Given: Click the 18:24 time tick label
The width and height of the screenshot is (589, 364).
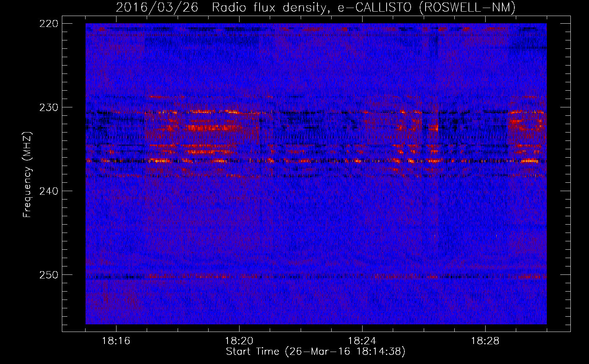Looking at the screenshot, I should pos(362,341).
